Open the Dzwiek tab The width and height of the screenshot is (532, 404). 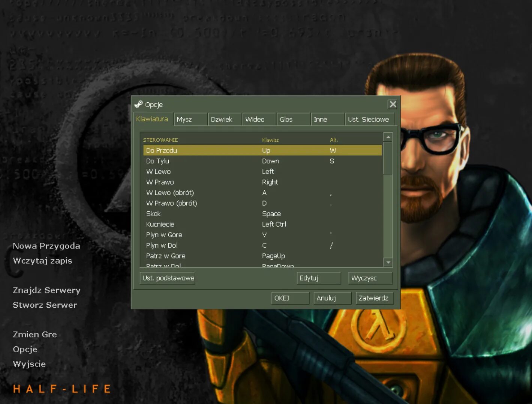225,119
